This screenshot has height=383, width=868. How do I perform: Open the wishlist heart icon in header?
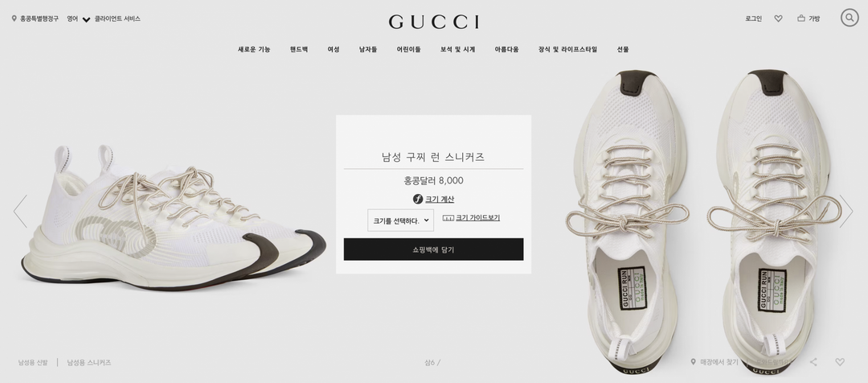click(x=778, y=19)
